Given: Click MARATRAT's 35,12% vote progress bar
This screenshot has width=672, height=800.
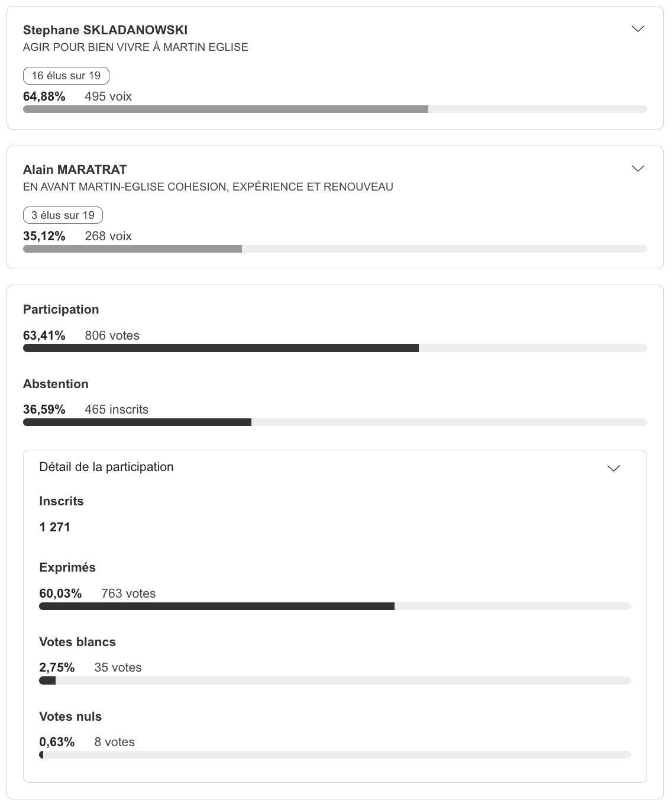Looking at the screenshot, I should coord(335,249).
